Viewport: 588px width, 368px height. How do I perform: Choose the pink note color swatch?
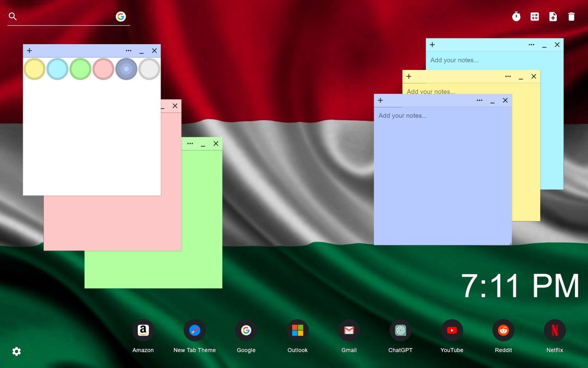pos(103,69)
